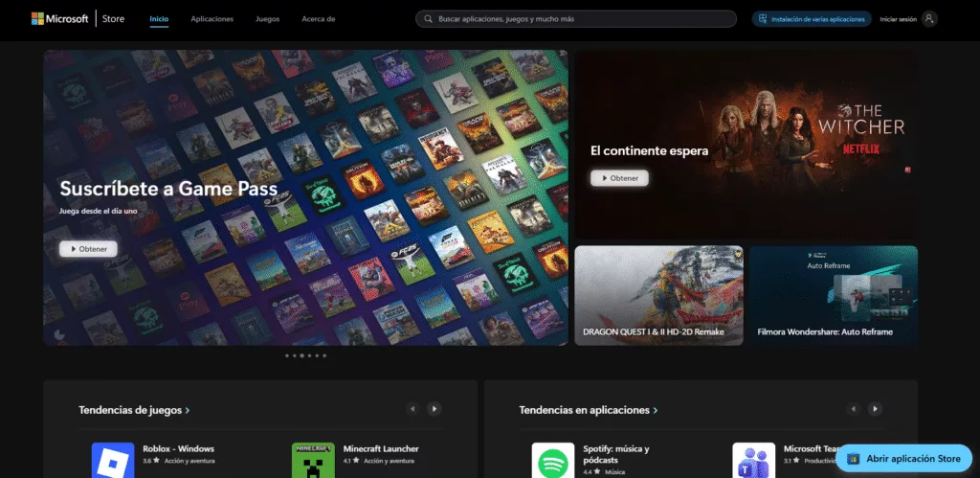
Task: Click the magnifier search icon
Action: 427,19
